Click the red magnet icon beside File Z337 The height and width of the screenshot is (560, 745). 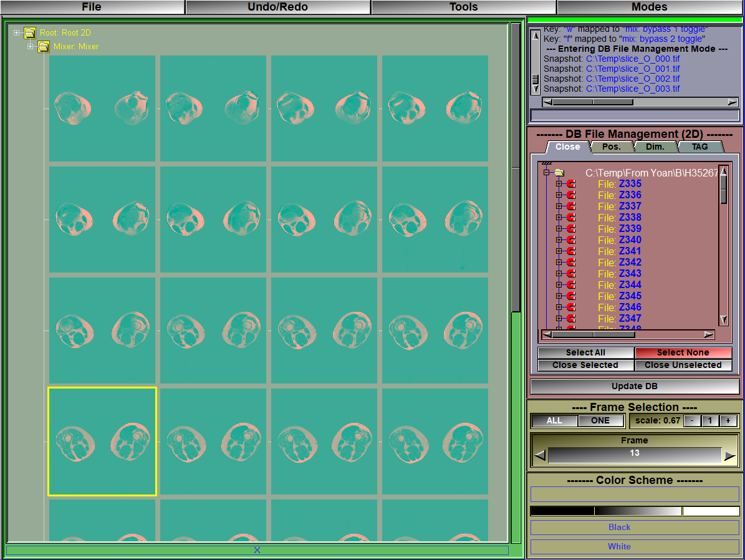[x=570, y=206]
